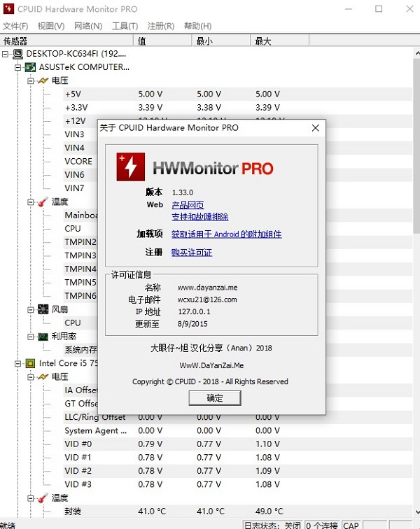
Task: Collapse the 电压 group under ASUSTeK
Action: coord(30,81)
